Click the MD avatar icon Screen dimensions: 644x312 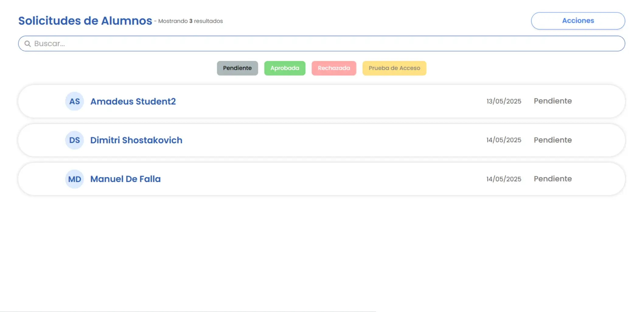coord(75,179)
